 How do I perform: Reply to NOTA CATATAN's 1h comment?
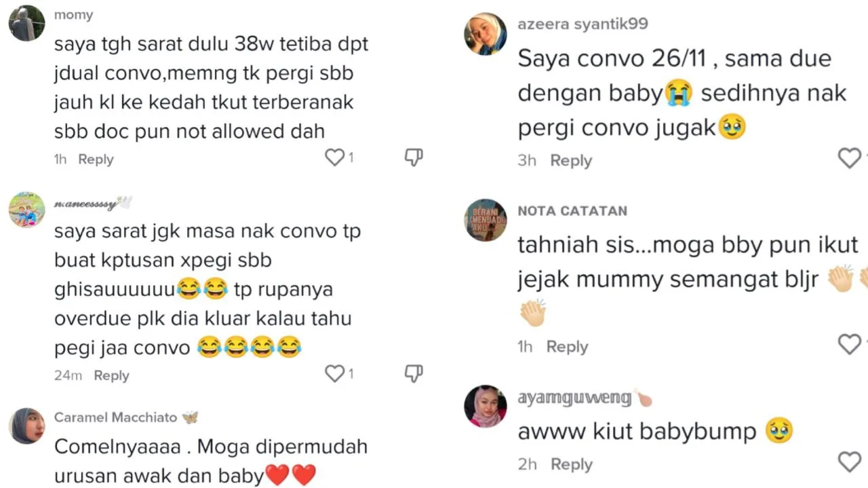[x=567, y=347]
